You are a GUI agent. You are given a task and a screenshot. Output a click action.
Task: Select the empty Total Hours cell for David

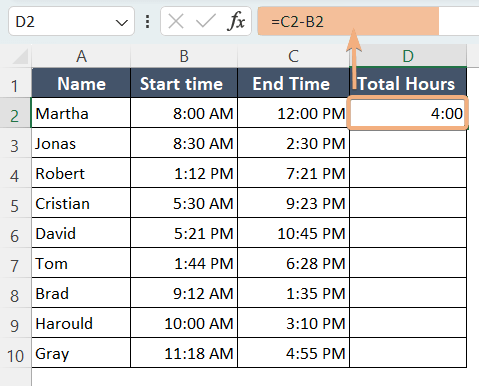[x=408, y=233]
